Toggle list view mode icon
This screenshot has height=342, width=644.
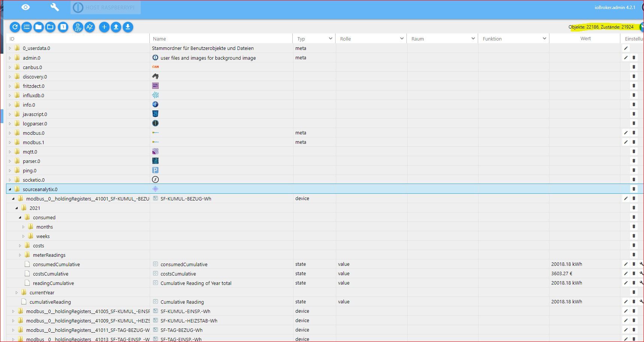tap(27, 27)
